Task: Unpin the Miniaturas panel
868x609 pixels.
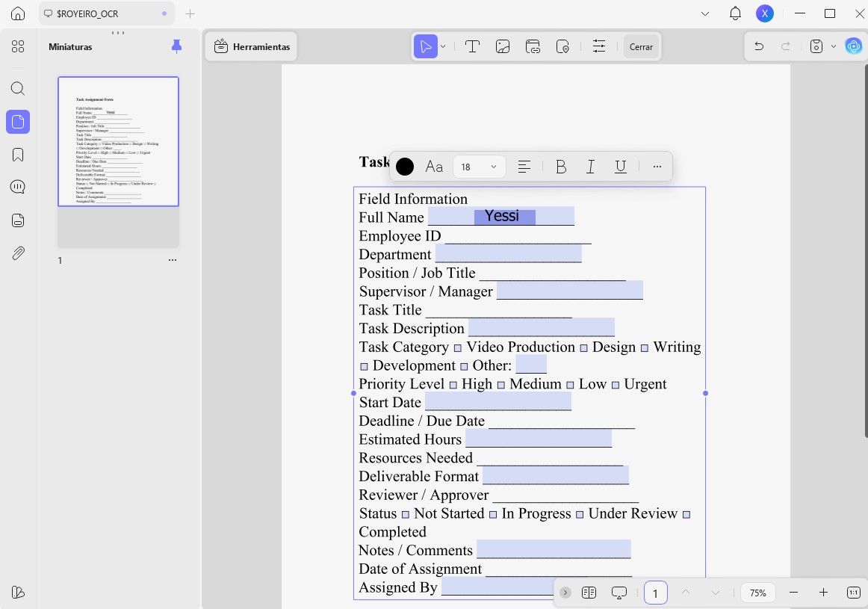Action: click(x=176, y=46)
